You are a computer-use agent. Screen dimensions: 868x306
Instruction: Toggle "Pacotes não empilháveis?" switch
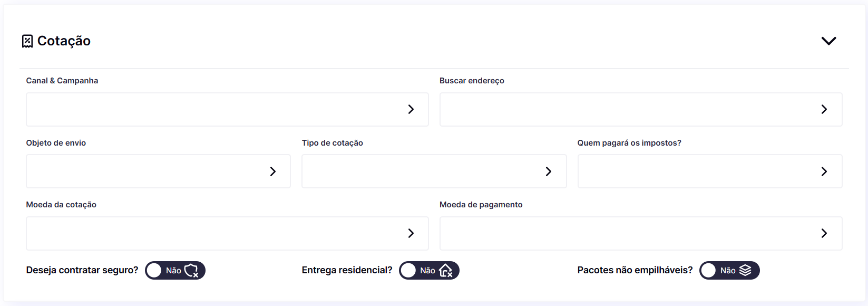click(729, 271)
